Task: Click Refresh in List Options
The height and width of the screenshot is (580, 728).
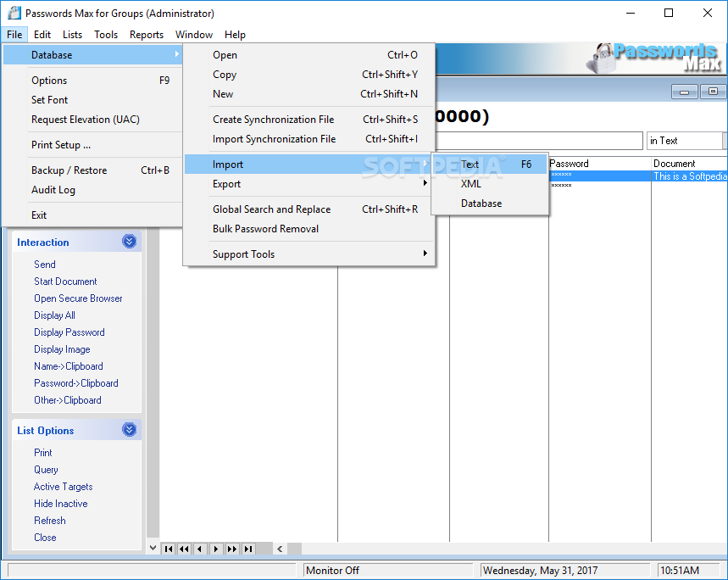Action: pyautogui.click(x=50, y=521)
